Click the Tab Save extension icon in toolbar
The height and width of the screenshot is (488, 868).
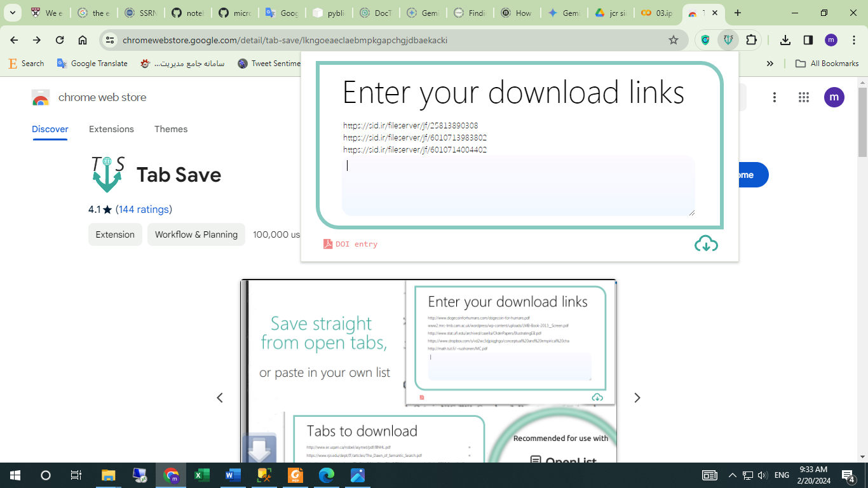pyautogui.click(x=728, y=40)
